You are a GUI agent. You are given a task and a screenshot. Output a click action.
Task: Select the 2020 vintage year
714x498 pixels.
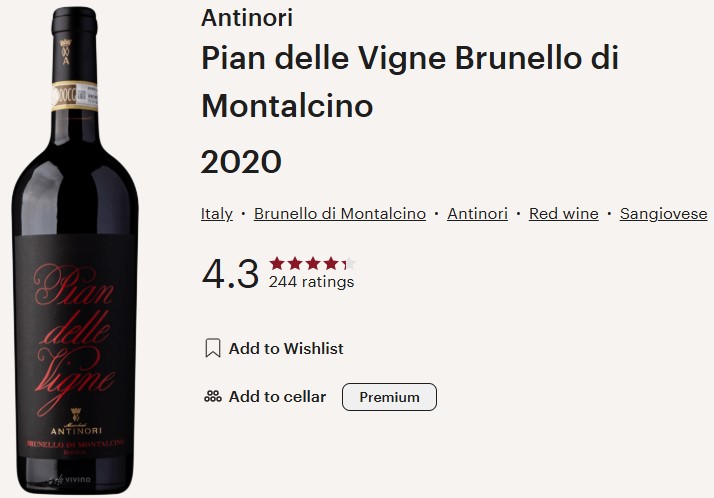click(x=241, y=161)
